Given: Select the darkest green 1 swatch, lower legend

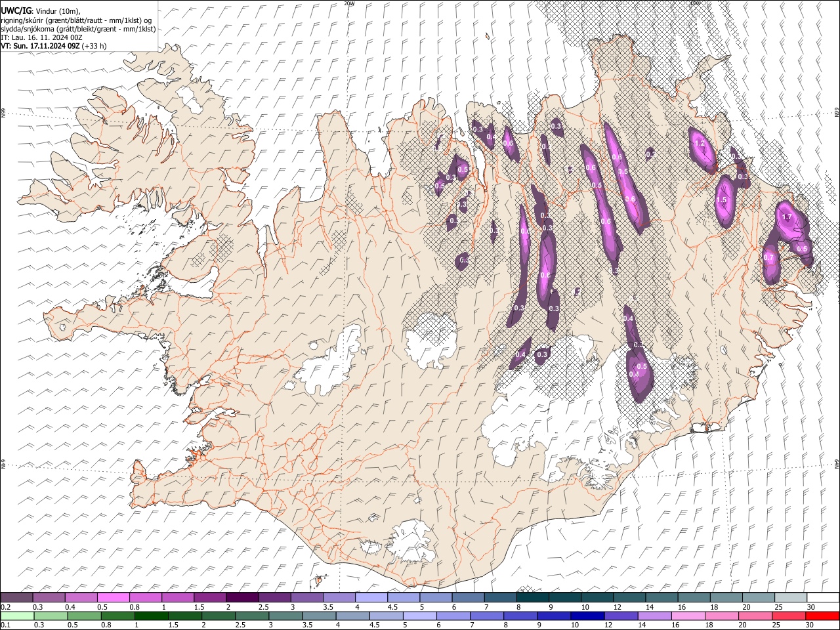Looking at the screenshot, I should (x=151, y=616).
